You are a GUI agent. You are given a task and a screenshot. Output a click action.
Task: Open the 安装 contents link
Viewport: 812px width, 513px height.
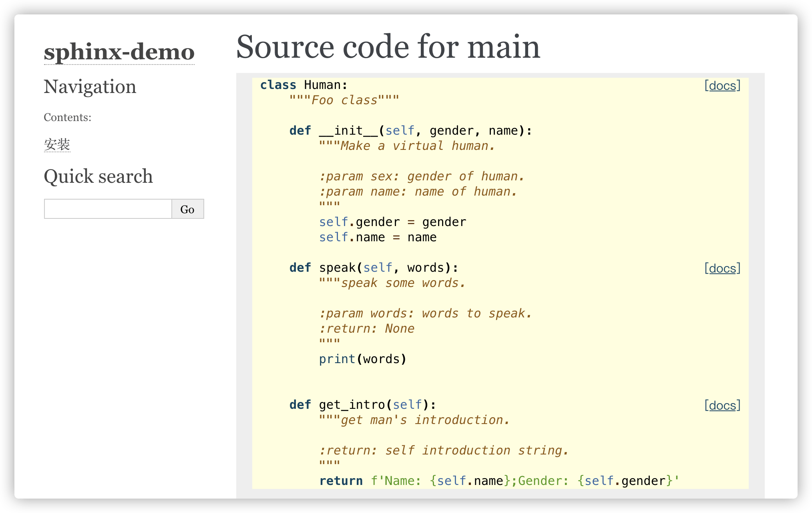point(57,144)
